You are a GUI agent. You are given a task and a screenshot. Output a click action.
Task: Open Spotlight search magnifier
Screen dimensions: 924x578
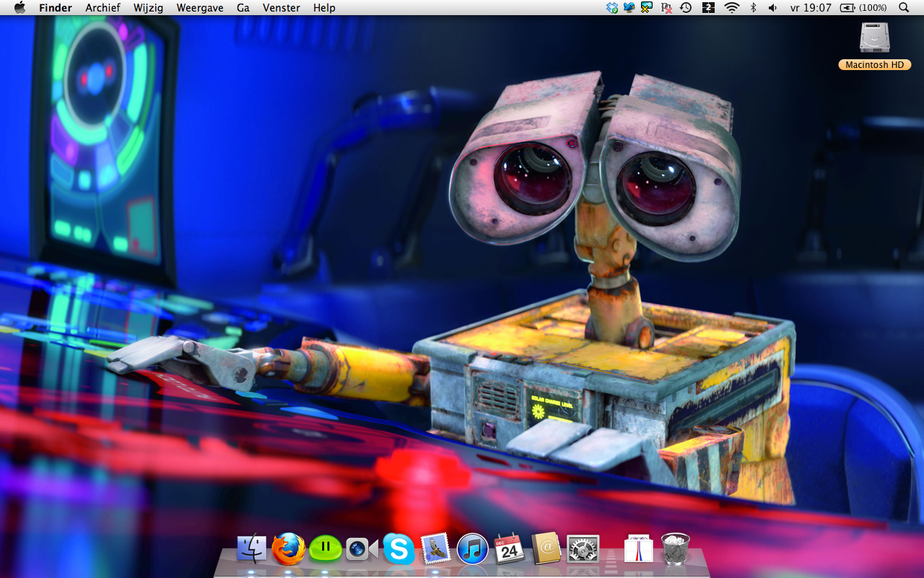click(904, 8)
